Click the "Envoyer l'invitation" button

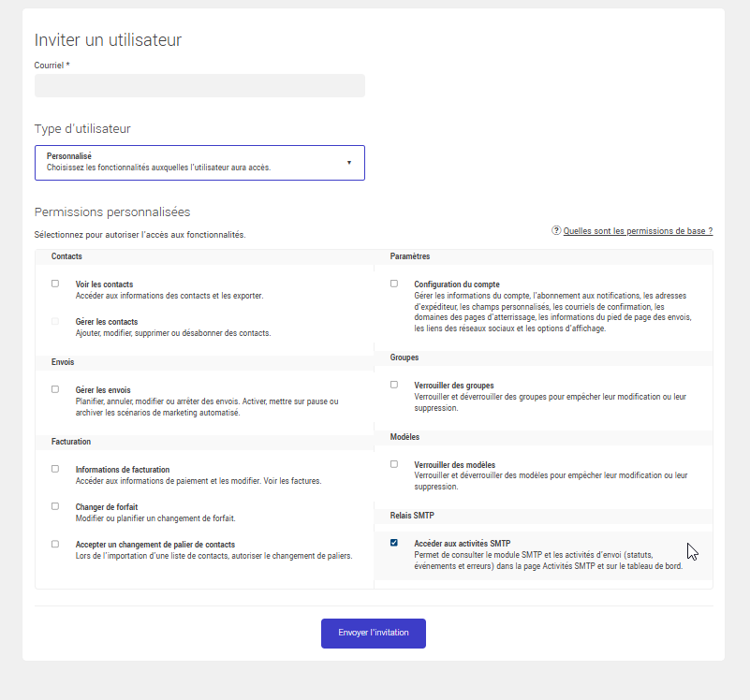(373, 633)
